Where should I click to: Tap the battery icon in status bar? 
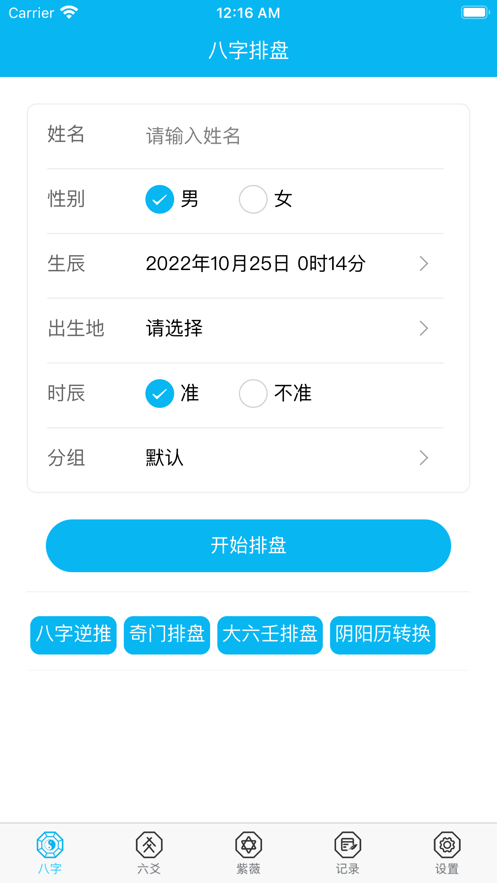475,12
